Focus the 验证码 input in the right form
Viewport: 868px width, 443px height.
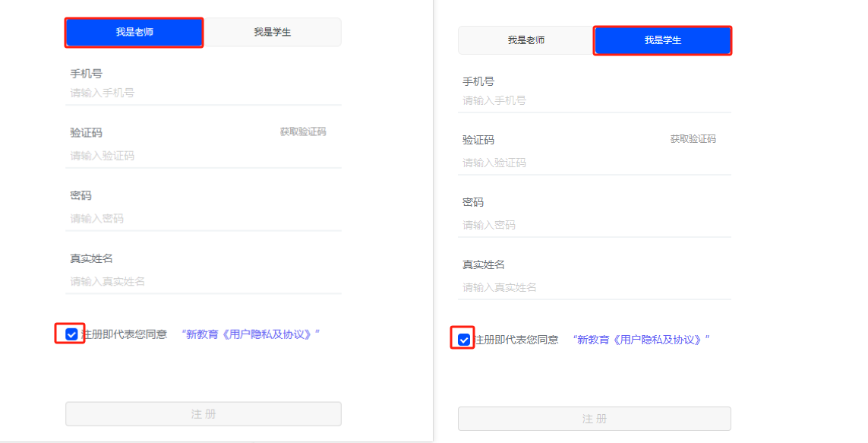coord(595,163)
